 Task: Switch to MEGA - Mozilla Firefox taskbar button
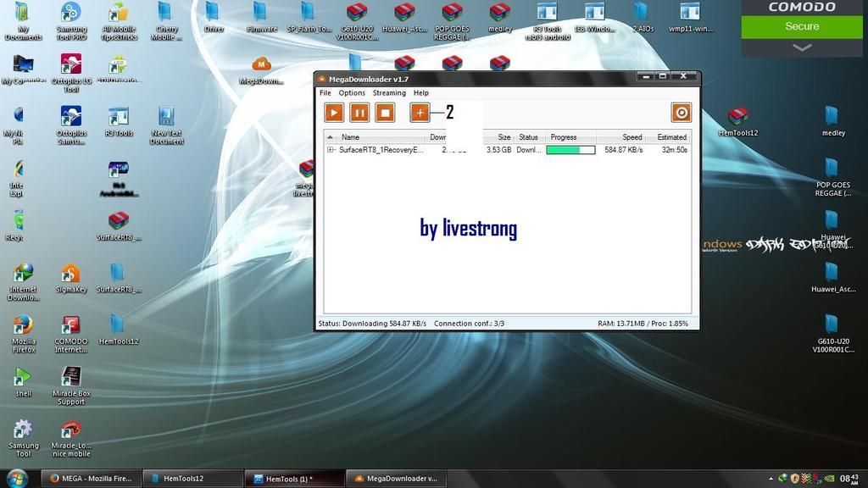tap(90, 479)
